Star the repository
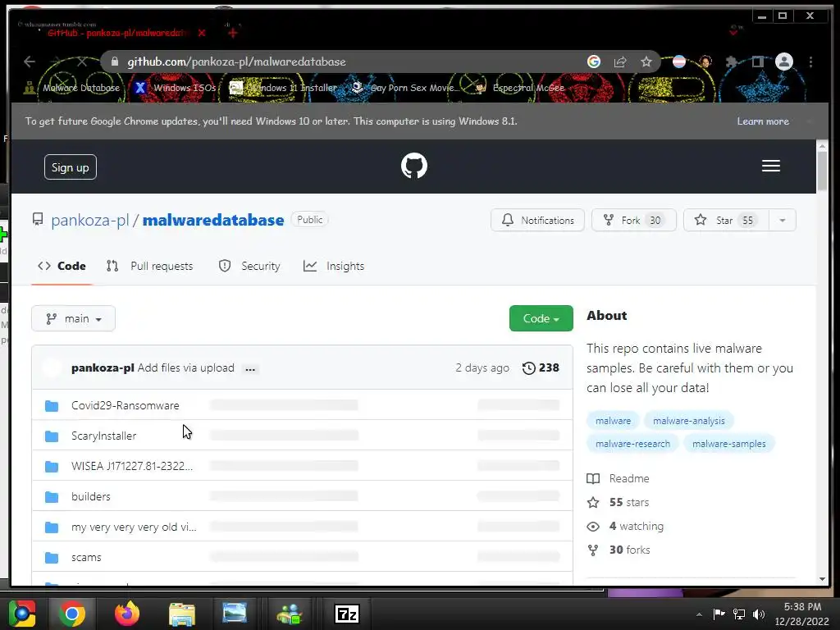Image resolution: width=840 pixels, height=630 pixels. click(x=726, y=220)
